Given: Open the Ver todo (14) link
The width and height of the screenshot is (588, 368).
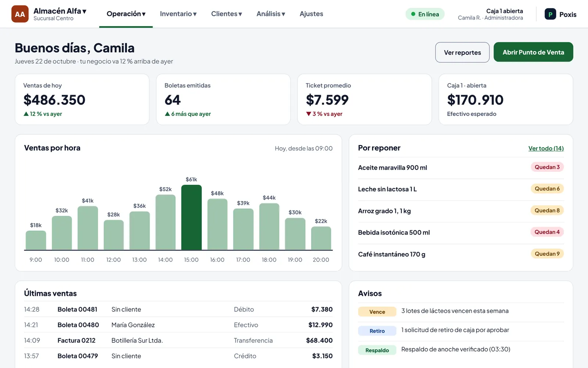Looking at the screenshot, I should pyautogui.click(x=546, y=148).
